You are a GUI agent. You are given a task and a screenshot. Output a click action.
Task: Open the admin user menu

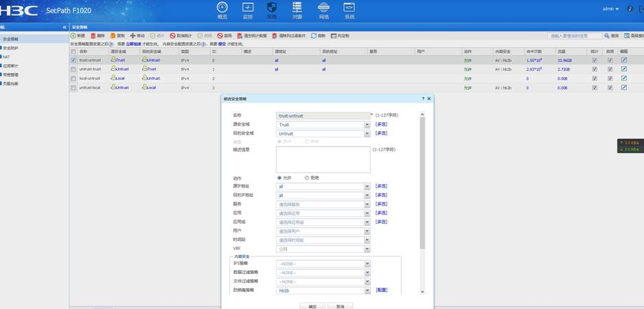pos(611,9)
